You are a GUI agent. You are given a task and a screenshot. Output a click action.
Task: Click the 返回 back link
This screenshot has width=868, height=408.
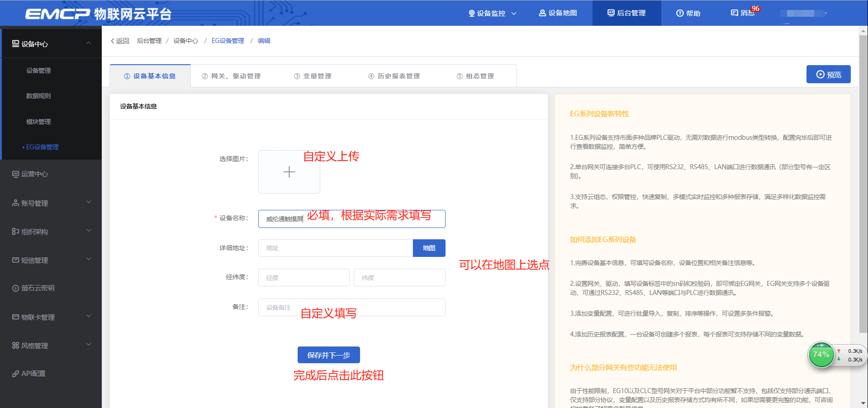pos(120,41)
